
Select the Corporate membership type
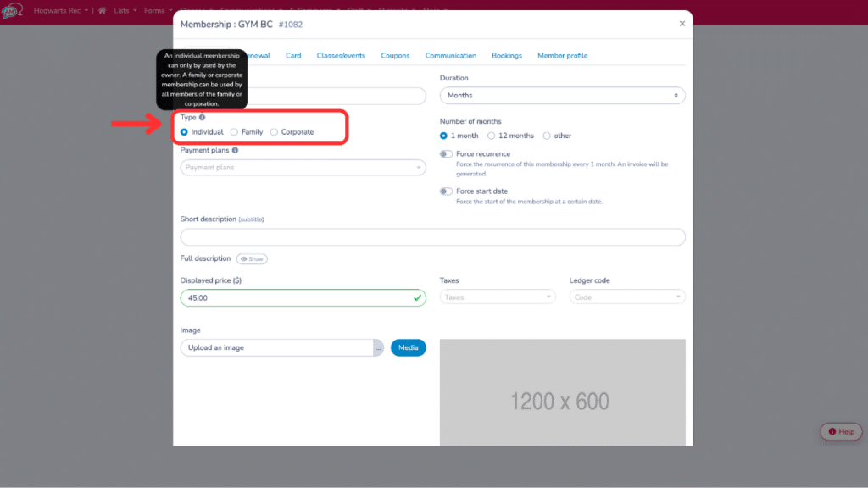(274, 131)
